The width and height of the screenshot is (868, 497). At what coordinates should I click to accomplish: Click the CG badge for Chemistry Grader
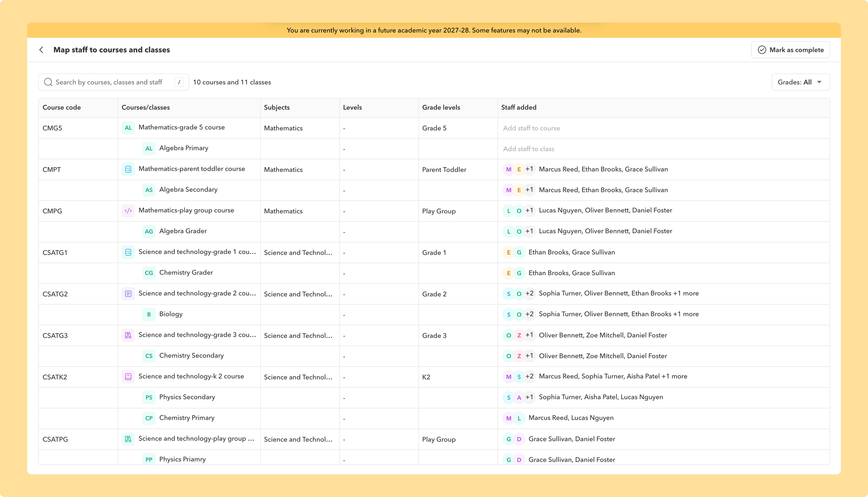tap(149, 273)
